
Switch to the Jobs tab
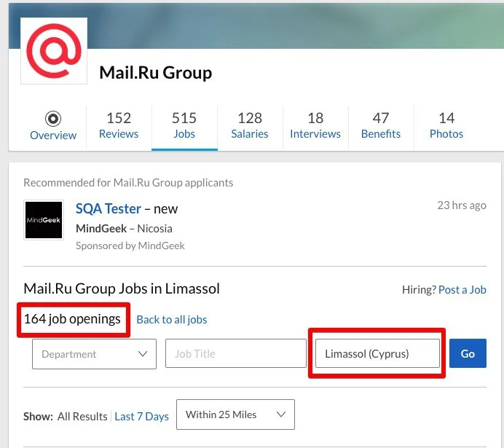(184, 125)
